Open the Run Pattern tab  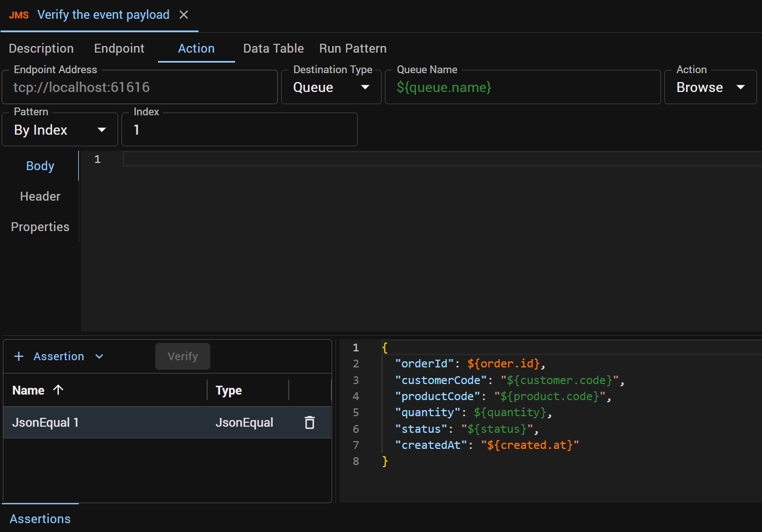click(353, 48)
